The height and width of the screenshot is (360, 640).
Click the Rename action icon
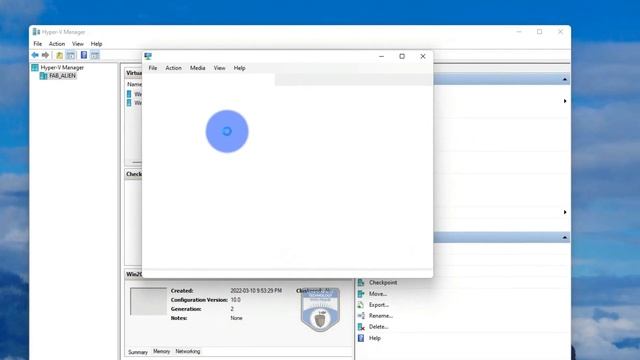pos(361,316)
